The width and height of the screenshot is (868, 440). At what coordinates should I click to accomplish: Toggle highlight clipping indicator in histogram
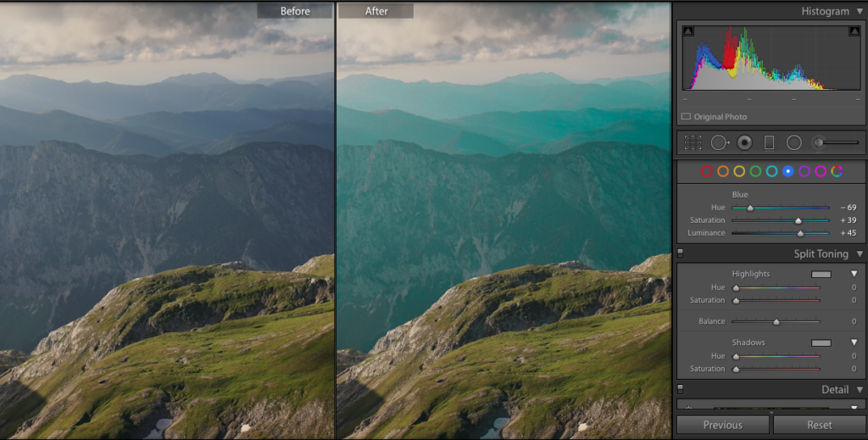point(853,31)
